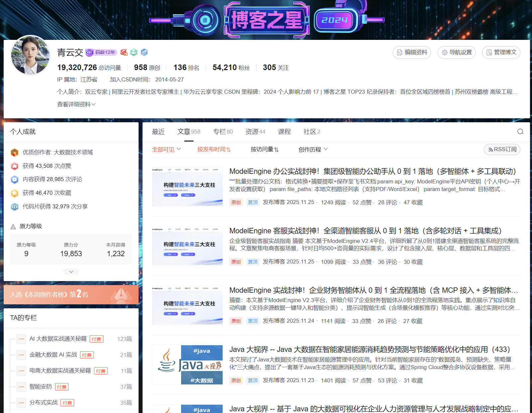Click the AI 大数据实战通关秘籍 column icon
This screenshot has width=532, height=413.
pyautogui.click(x=21, y=339)
